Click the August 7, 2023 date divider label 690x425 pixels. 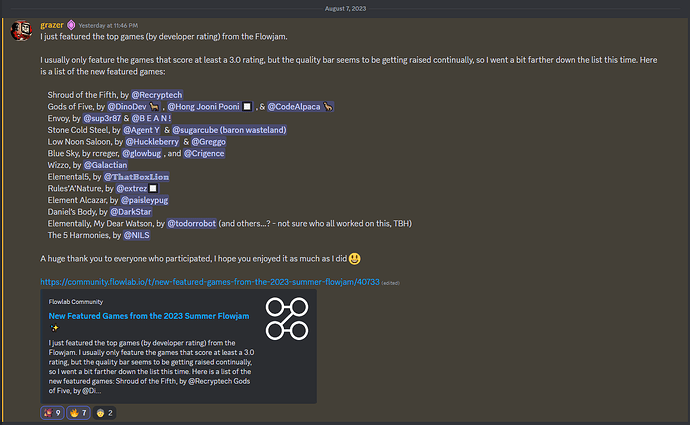coord(345,8)
